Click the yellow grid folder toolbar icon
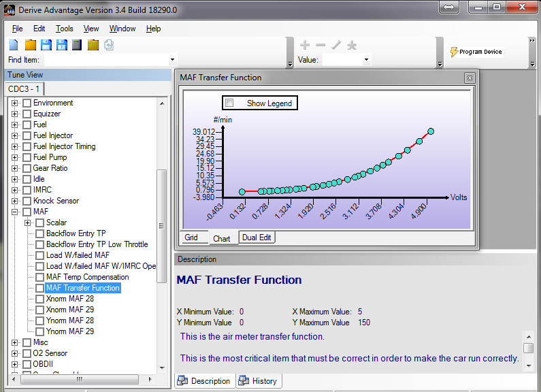 (93, 45)
